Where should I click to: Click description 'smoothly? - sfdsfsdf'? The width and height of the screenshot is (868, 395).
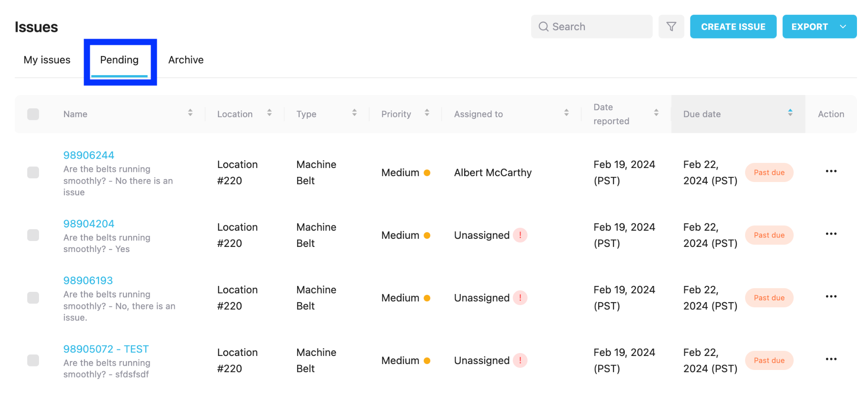click(106, 374)
